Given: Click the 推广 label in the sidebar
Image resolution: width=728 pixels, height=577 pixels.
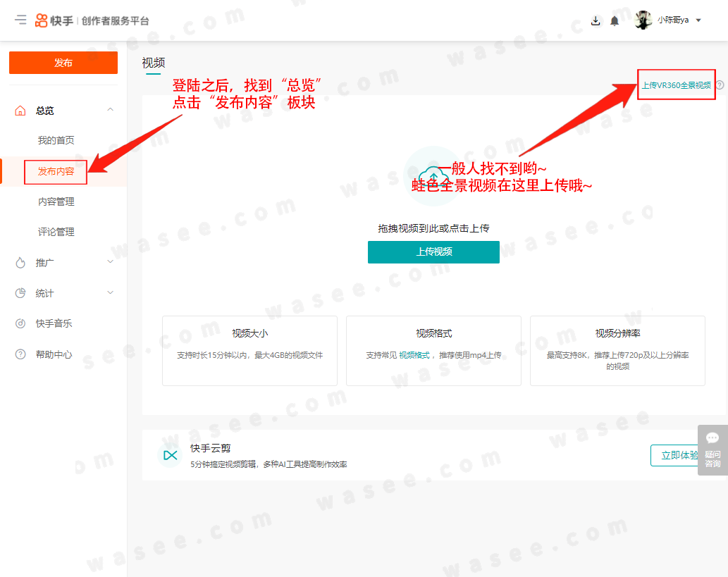Looking at the screenshot, I should tap(44, 263).
